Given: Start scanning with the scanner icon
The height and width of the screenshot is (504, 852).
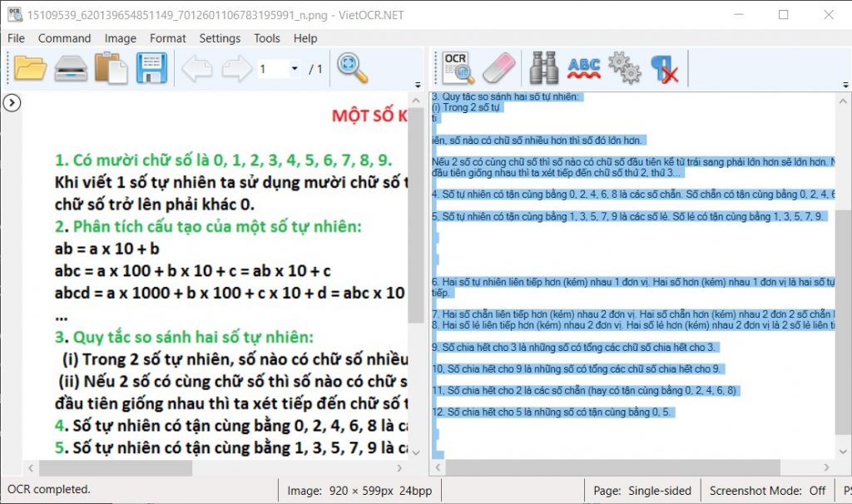Looking at the screenshot, I should pos(71,68).
